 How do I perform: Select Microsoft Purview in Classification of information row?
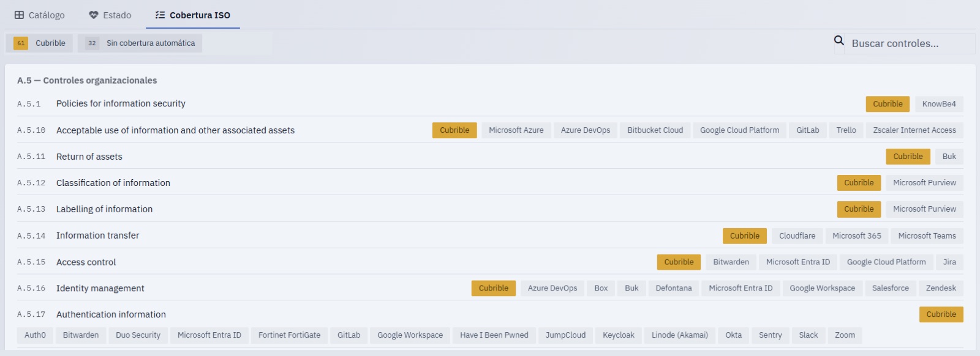click(x=924, y=183)
